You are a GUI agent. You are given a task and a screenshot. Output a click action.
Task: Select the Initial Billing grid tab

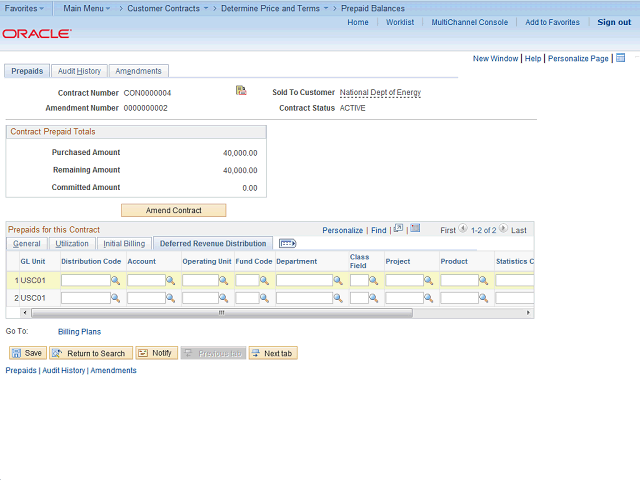coord(124,243)
